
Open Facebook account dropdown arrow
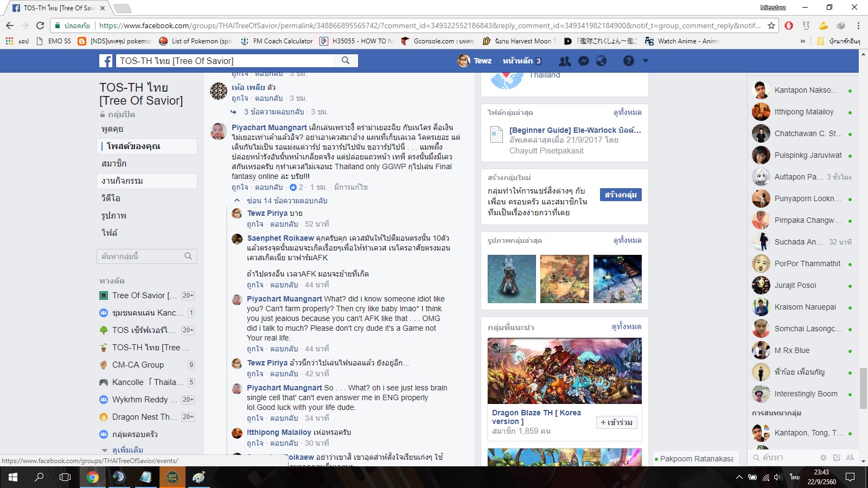pyautogui.click(x=646, y=61)
